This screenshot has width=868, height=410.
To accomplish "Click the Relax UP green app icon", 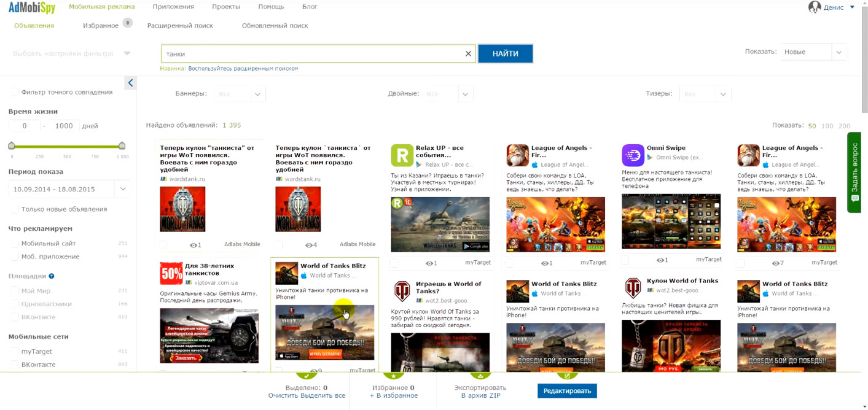I will (x=402, y=156).
